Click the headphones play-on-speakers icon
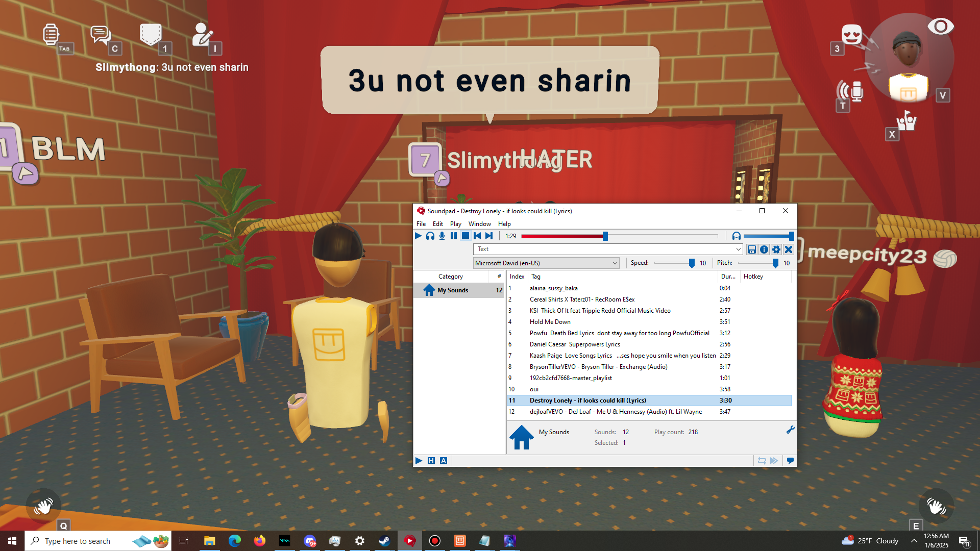Image resolution: width=980 pixels, height=551 pixels. (x=430, y=236)
